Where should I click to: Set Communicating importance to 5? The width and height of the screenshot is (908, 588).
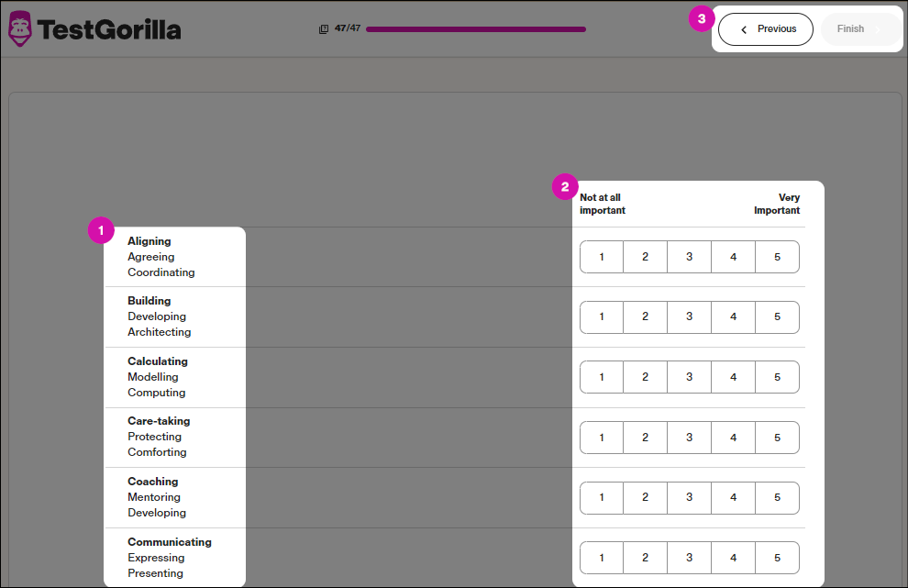[777, 558]
